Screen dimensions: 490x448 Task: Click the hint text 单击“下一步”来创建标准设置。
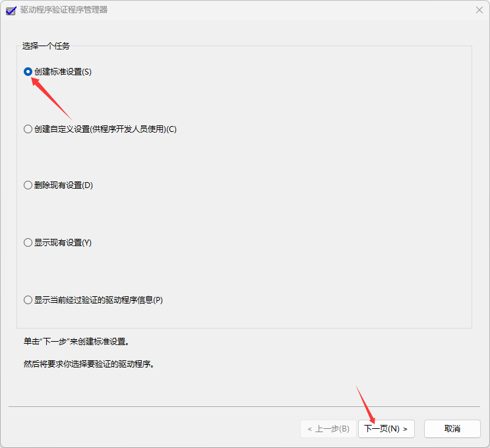point(77,341)
